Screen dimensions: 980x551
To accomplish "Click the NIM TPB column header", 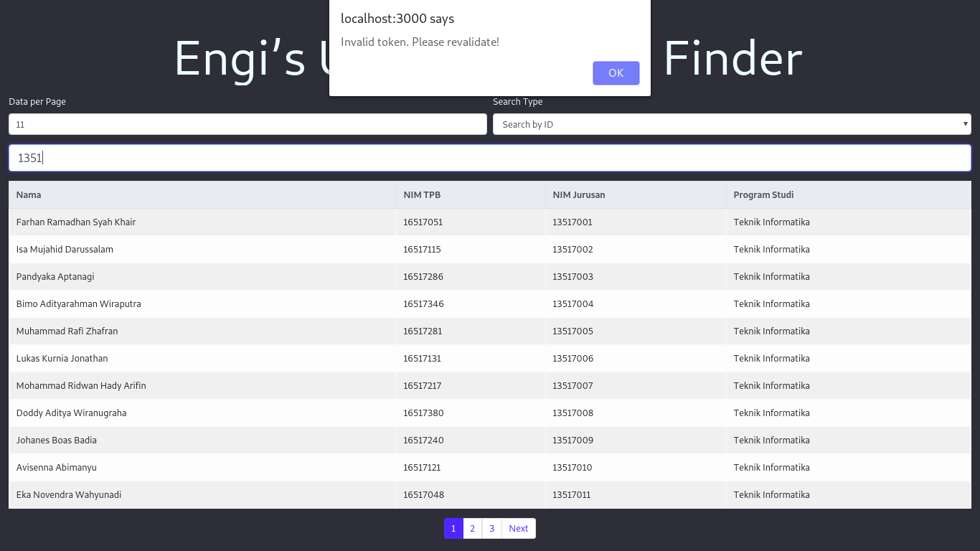I will [x=422, y=194].
